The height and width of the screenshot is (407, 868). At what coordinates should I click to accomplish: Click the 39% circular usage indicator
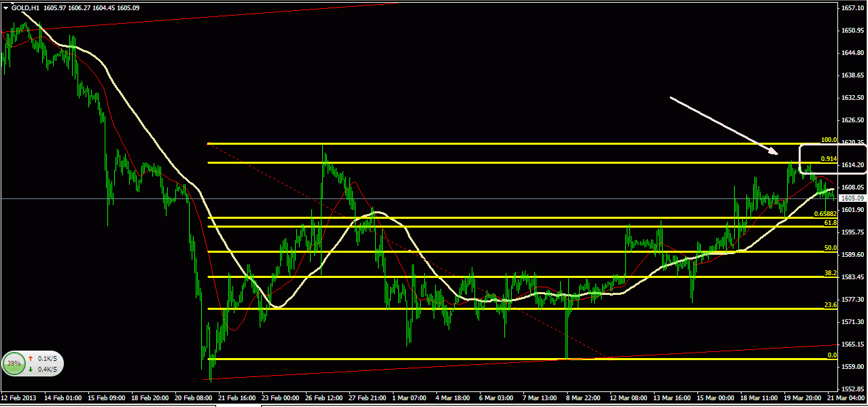tap(14, 364)
